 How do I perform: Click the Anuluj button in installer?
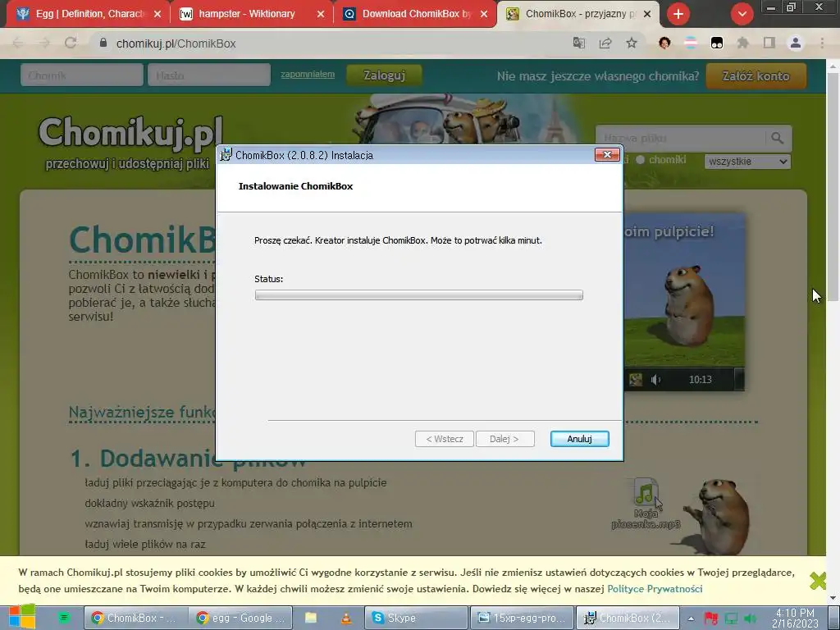(579, 439)
